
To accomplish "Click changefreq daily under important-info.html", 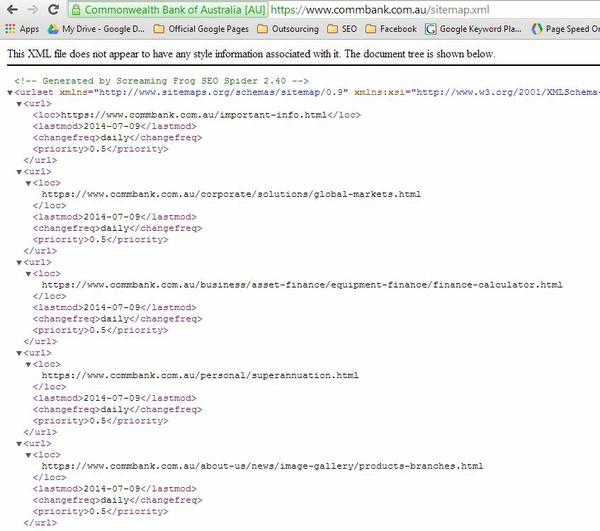I will click(x=117, y=138).
